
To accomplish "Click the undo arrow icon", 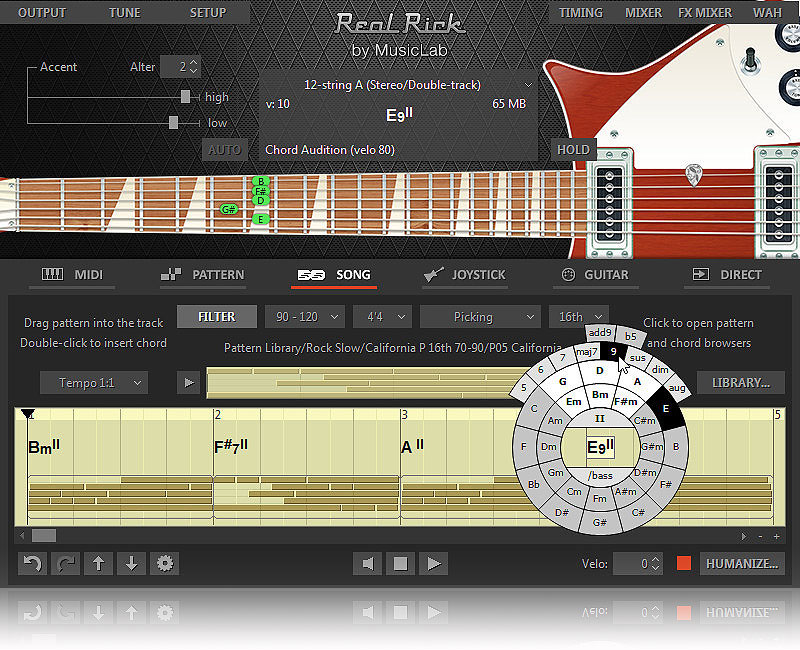I will (32, 563).
